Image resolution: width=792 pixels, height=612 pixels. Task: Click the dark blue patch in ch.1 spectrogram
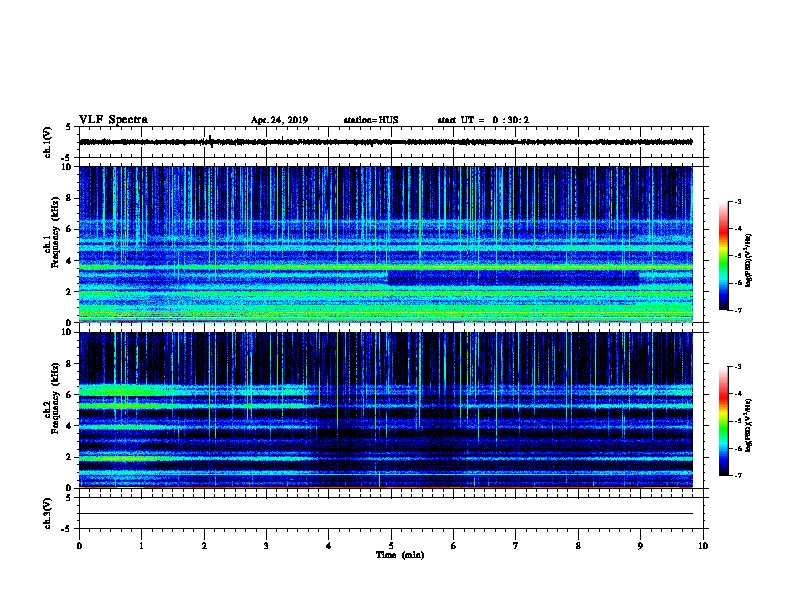pos(513,278)
